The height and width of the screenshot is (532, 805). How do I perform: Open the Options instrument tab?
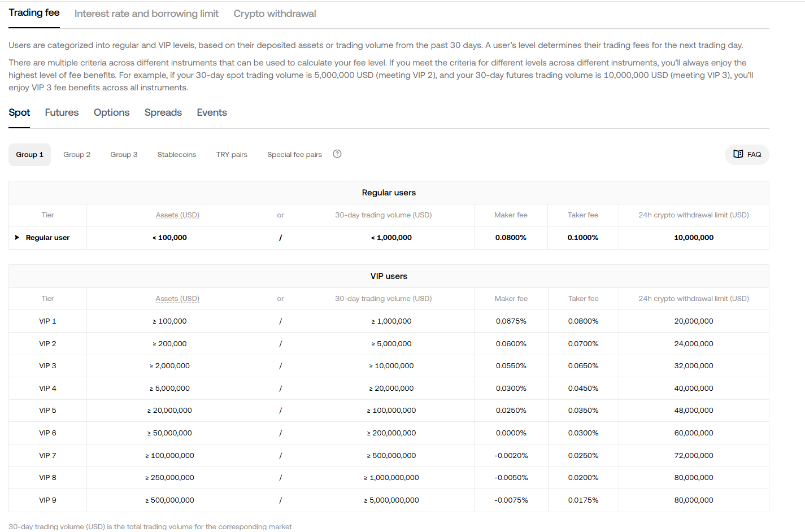coord(111,112)
